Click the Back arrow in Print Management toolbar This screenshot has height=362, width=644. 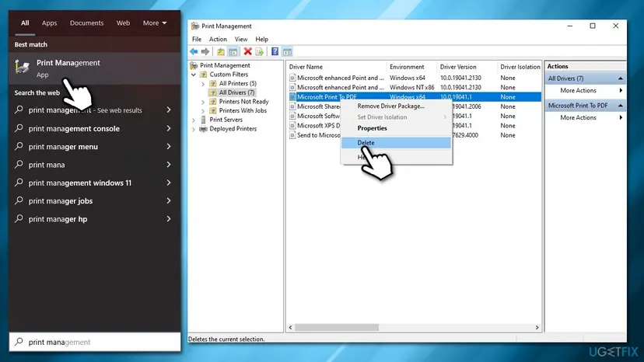(x=194, y=52)
